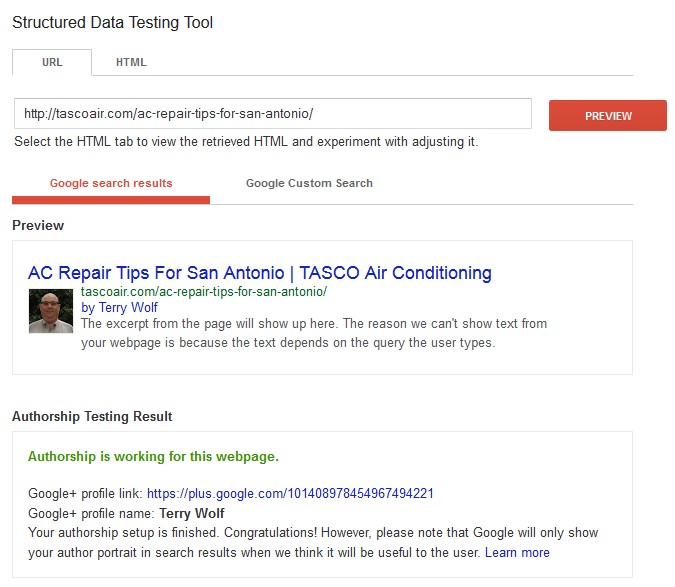The width and height of the screenshot is (675, 587).
Task: Click the green tascoair.com result URL
Action: [x=204, y=292]
